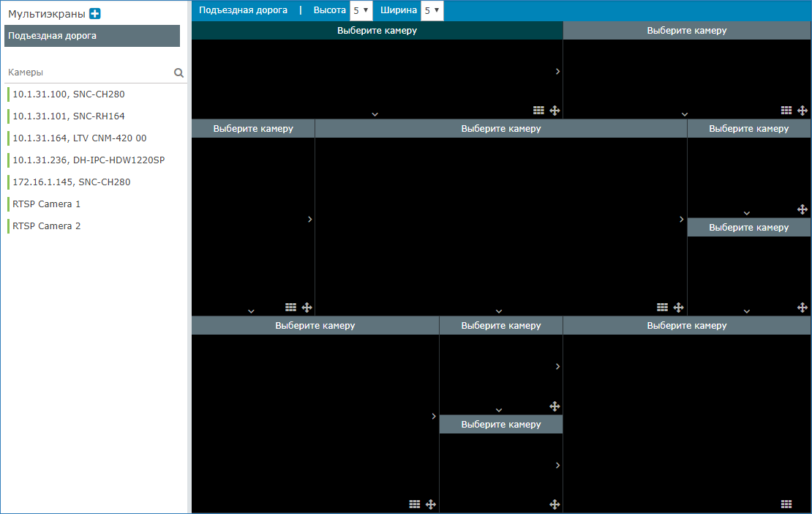Focus the Камеры search input field
Viewport: 812px width, 514px height.
[x=88, y=73]
